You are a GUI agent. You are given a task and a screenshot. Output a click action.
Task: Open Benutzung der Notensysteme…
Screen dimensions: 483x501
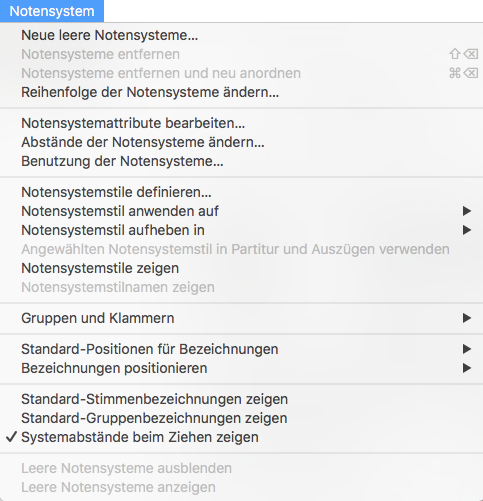click(241, 161)
